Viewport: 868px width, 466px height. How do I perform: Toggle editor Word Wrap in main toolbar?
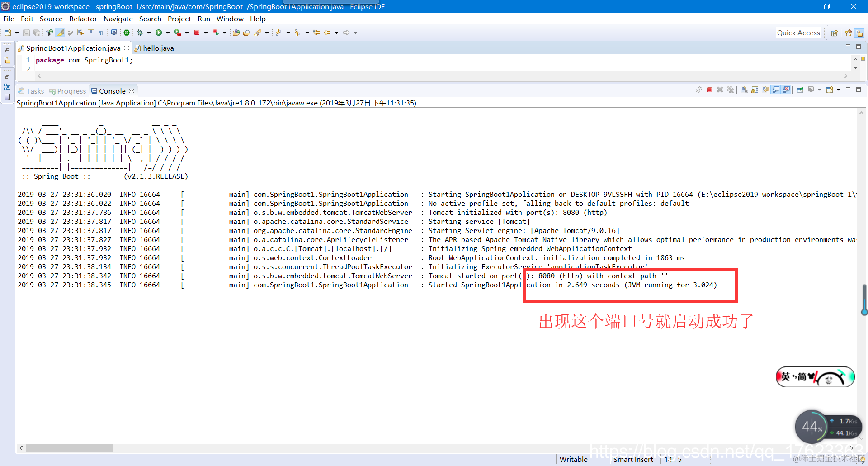[80, 33]
